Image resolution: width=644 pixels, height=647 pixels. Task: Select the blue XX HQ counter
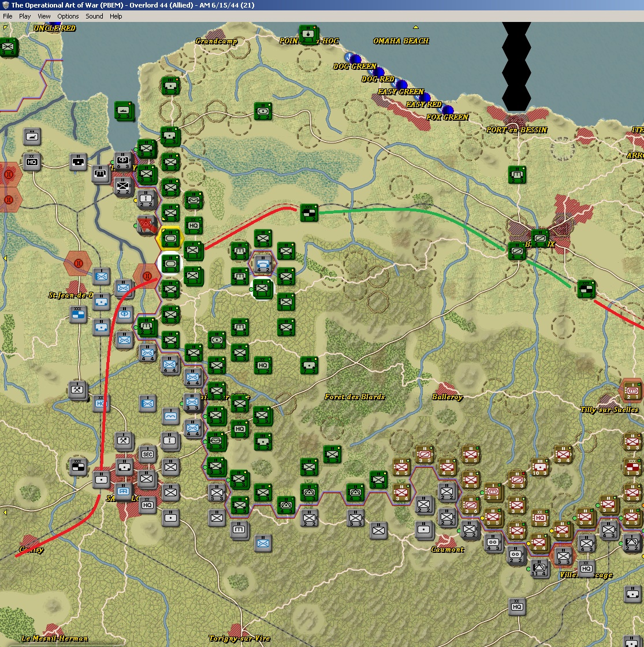coord(102,403)
